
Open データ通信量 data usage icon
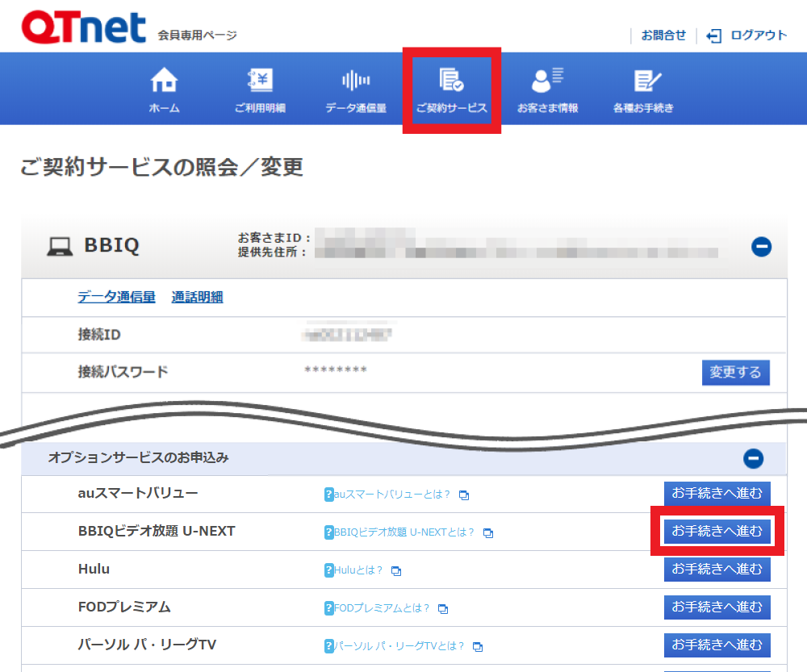pyautogui.click(x=355, y=81)
